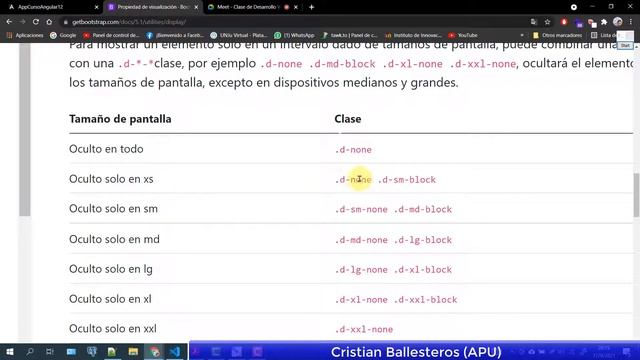Click the .d-sm-none class code
The image size is (640, 360).
coord(361,209)
